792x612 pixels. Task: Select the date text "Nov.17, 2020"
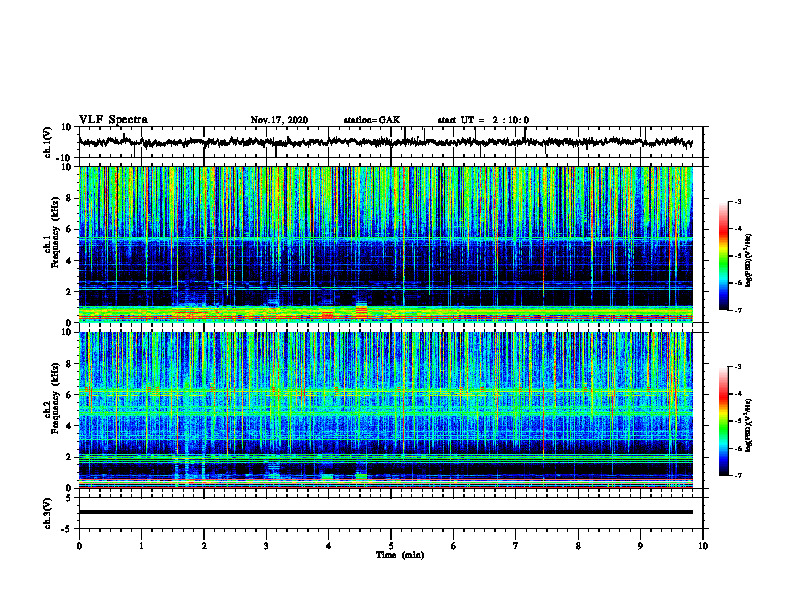tap(279, 120)
